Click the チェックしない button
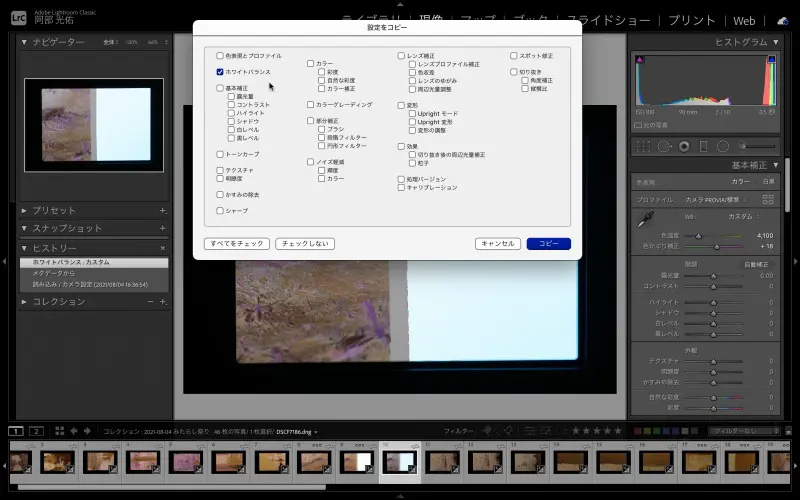The width and height of the screenshot is (800, 500). [305, 244]
